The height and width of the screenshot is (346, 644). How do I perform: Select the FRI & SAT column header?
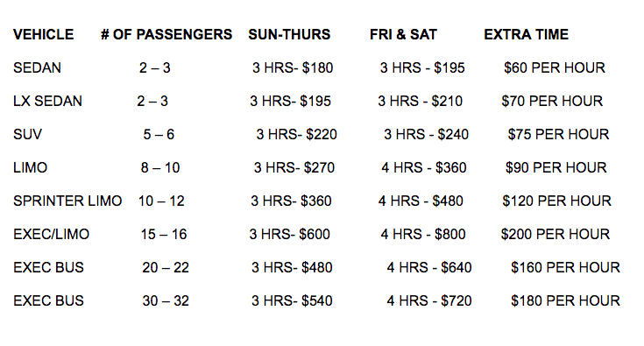(403, 34)
